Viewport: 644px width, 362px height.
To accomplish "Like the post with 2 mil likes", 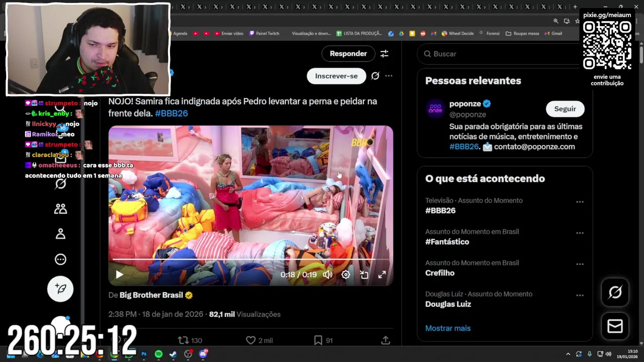I will [259, 340].
